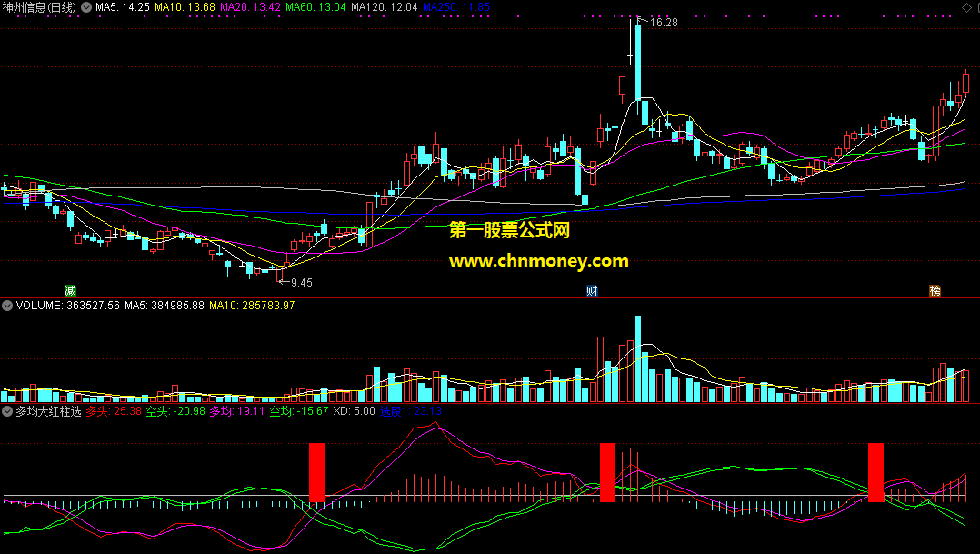This screenshot has width=980, height=554.
Task: Click the 空均: -15.67 value
Action: (299, 411)
